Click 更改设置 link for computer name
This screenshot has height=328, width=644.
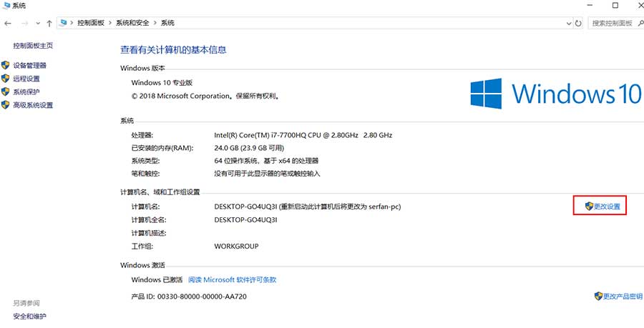(607, 207)
